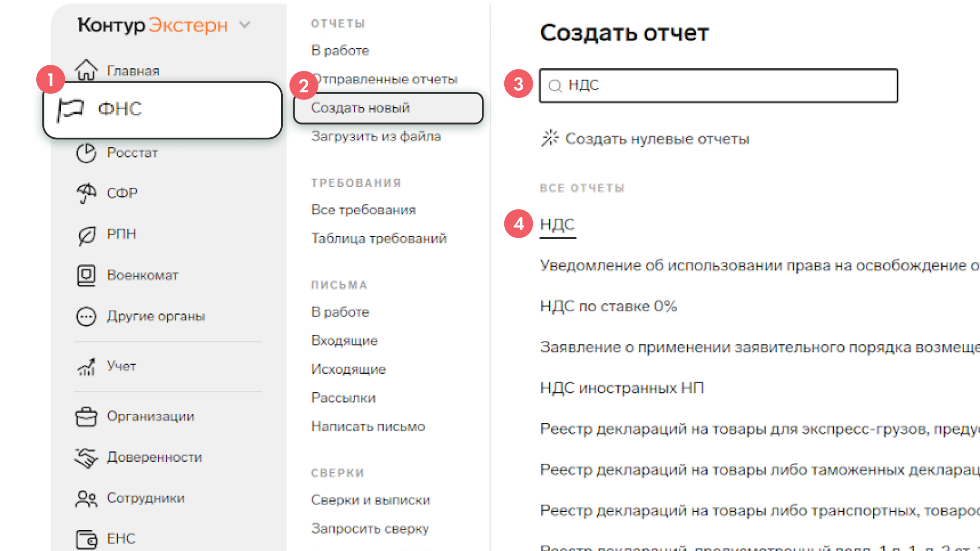Open Реестр деклараций для экспресс-грузов
The width and height of the screenshot is (980, 551).
pyautogui.click(x=759, y=429)
